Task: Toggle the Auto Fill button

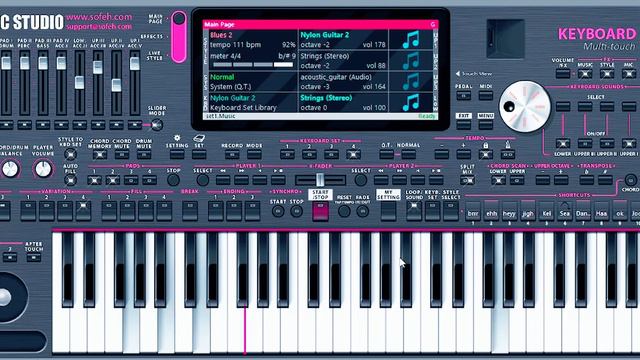Action: [x=70, y=180]
